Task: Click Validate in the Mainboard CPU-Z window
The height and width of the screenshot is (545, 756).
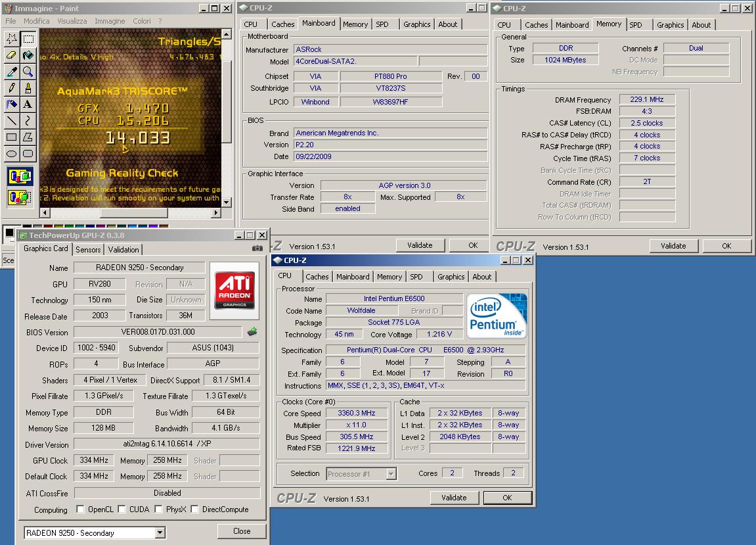Action: coord(420,245)
